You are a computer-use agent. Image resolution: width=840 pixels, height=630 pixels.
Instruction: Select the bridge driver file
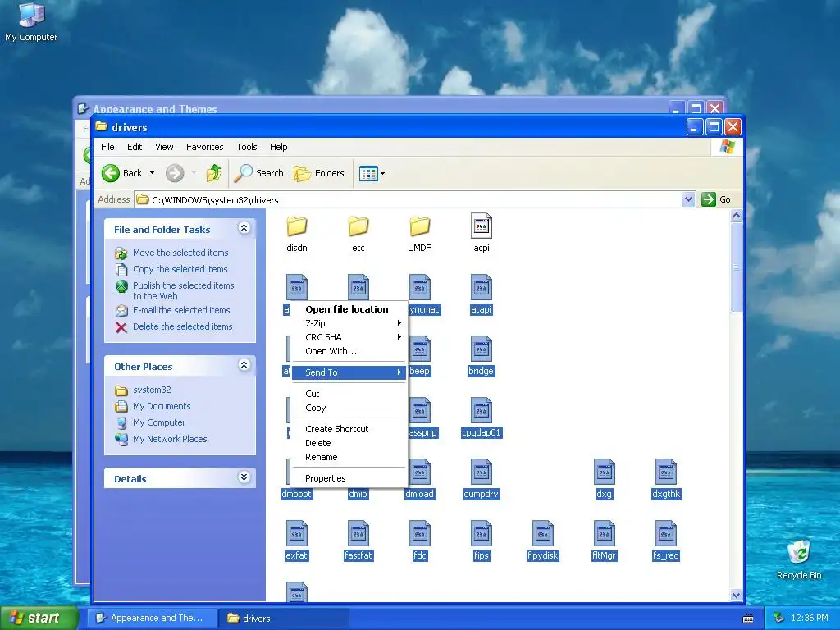tap(481, 356)
